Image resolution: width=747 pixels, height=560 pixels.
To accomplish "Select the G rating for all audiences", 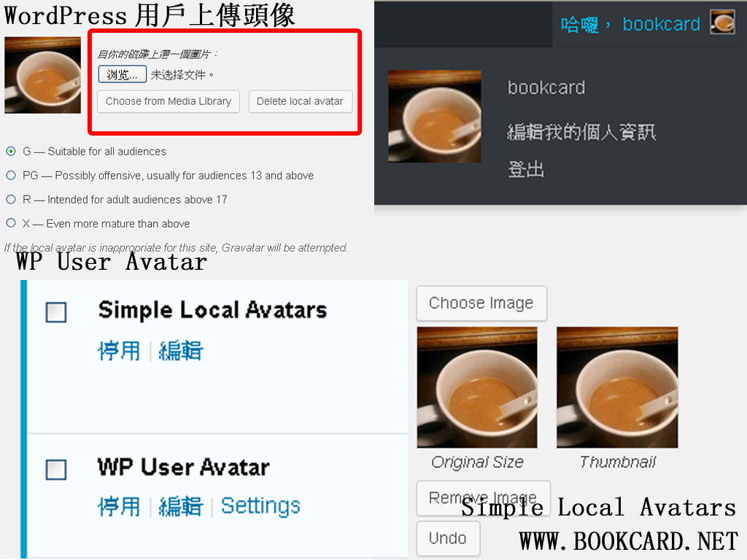I will (10, 151).
